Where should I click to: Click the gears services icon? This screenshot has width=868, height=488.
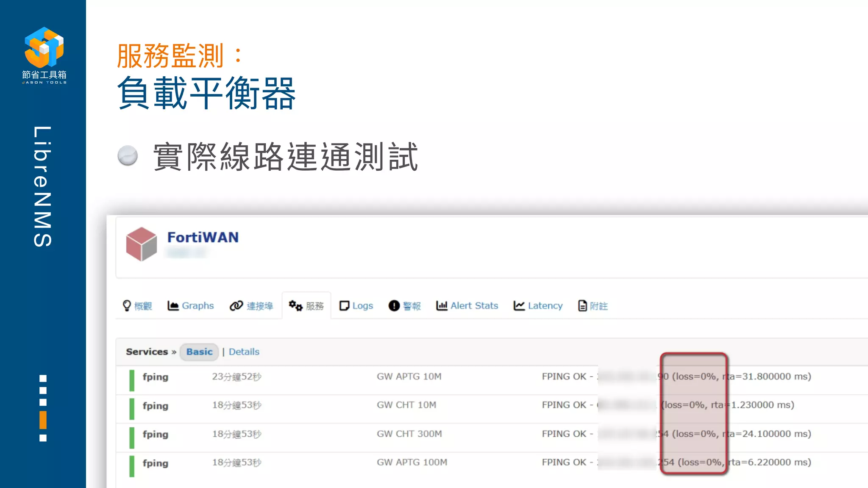pos(295,305)
